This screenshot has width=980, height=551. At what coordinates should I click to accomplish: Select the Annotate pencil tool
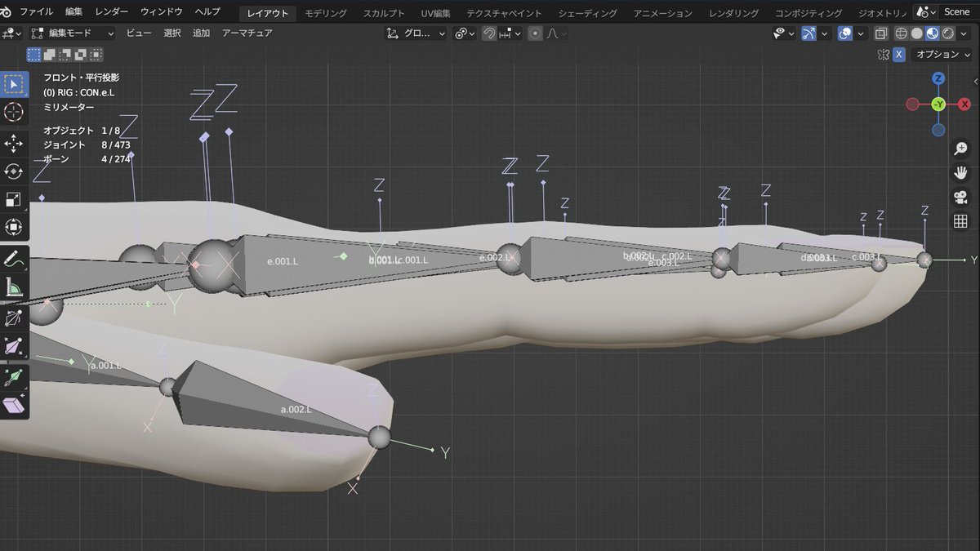click(x=14, y=259)
